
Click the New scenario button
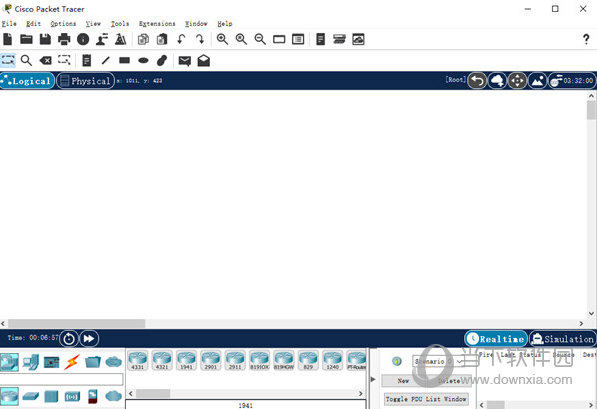tap(403, 380)
